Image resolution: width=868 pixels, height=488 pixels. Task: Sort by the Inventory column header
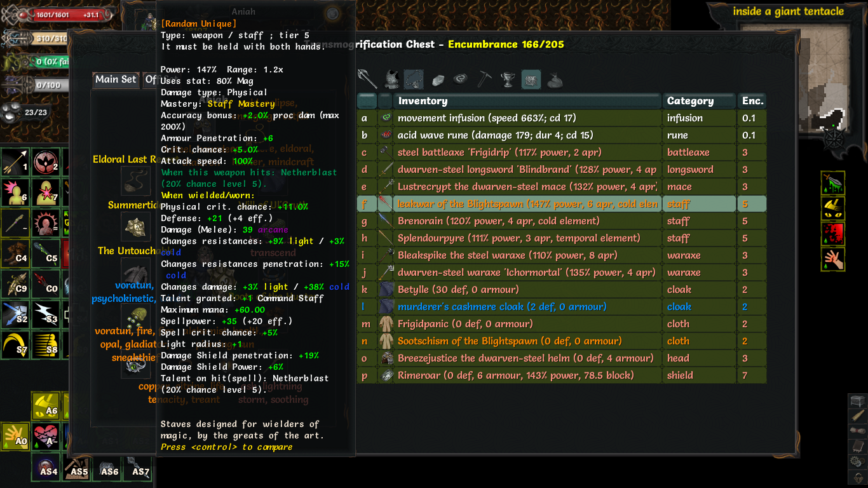click(529, 101)
